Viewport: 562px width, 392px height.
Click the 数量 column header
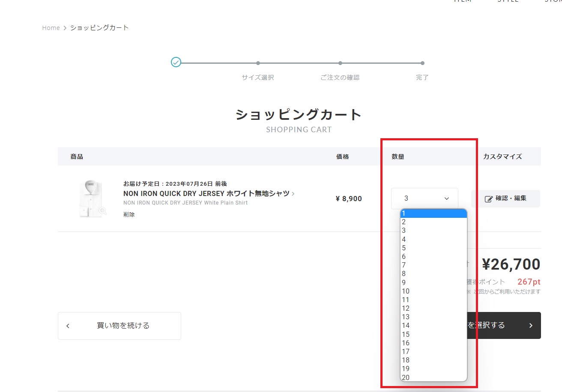coord(398,157)
